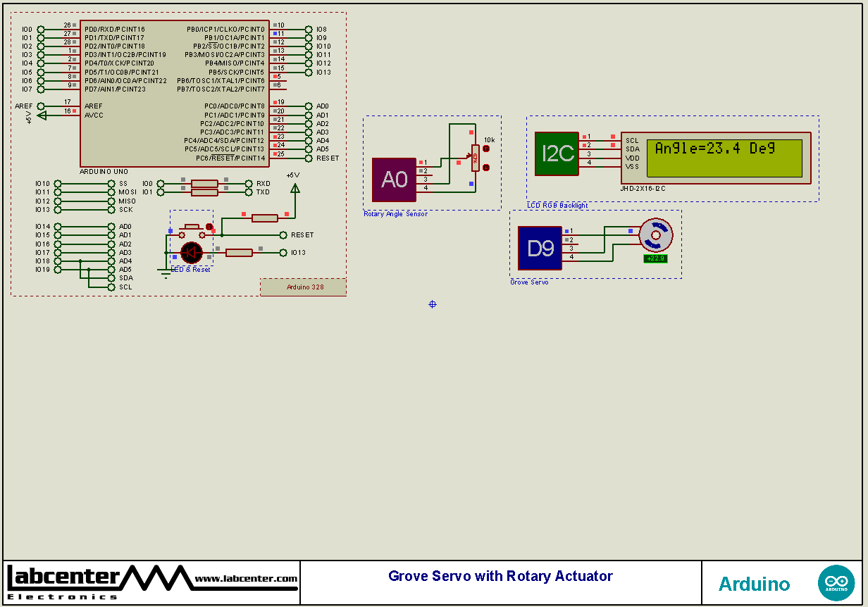
Task: Select the Arduino logo in the title block
Action: pos(836,582)
